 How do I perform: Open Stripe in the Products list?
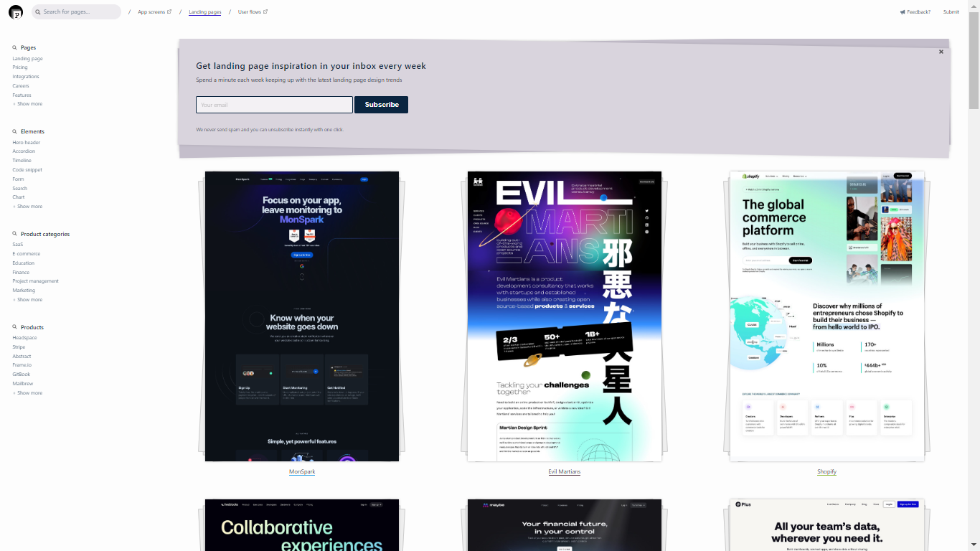(19, 347)
